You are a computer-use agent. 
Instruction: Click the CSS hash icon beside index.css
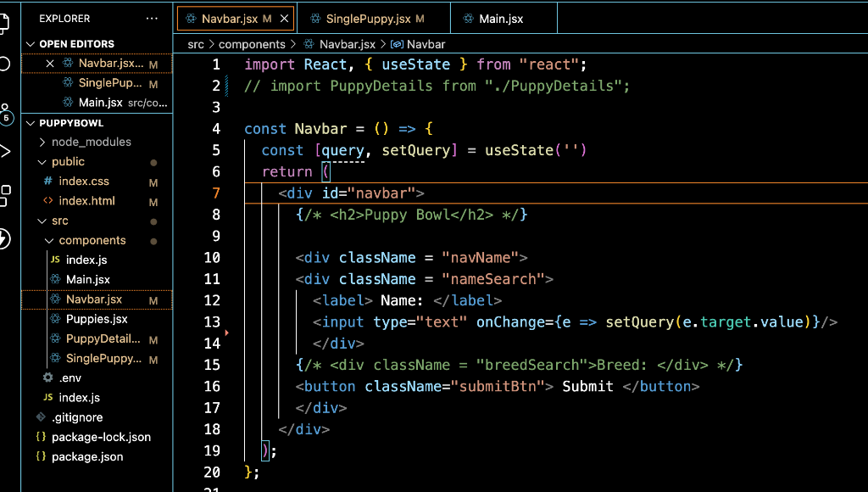click(x=48, y=181)
